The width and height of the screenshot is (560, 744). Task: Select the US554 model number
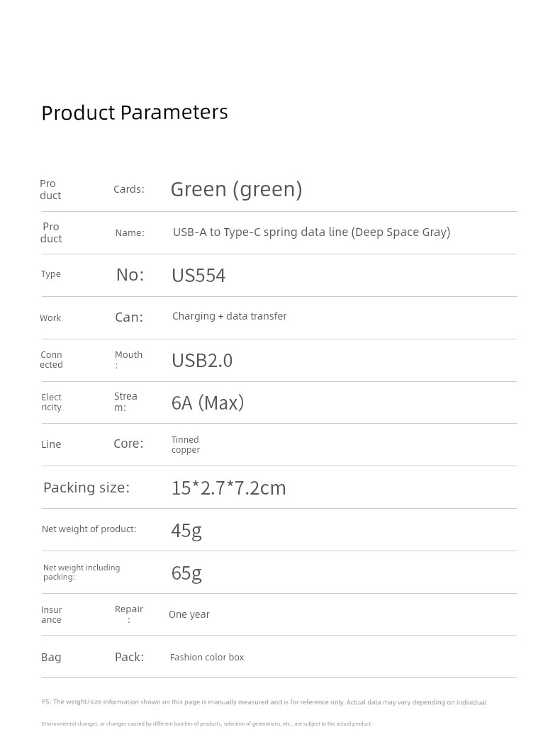tap(198, 276)
